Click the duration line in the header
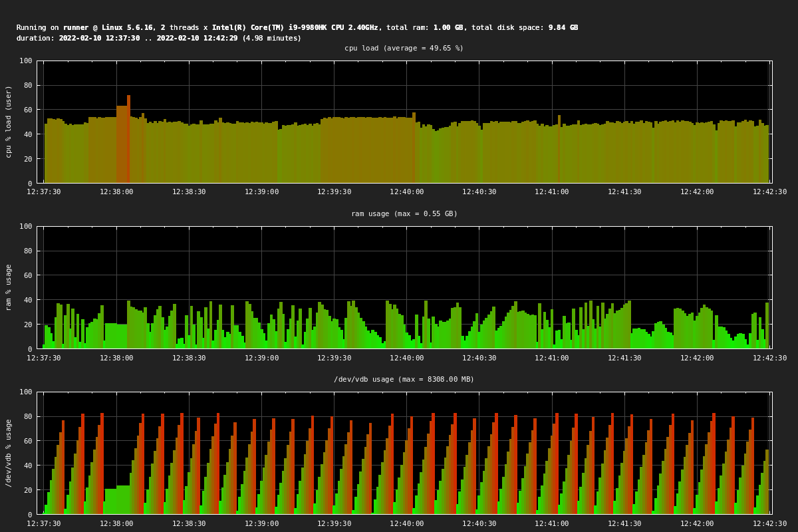Viewport: 798px width, 532px height. click(x=158, y=39)
